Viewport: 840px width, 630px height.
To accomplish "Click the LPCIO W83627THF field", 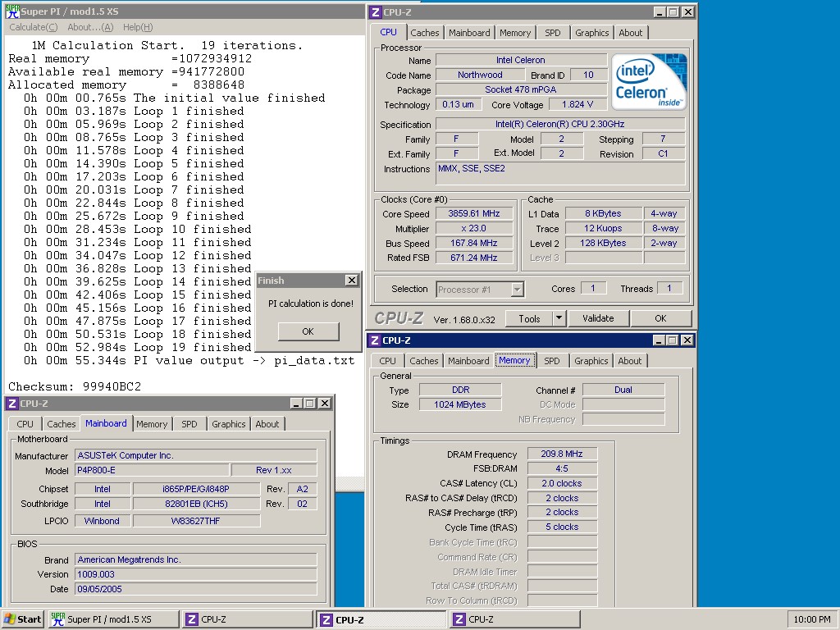I will pos(197,521).
